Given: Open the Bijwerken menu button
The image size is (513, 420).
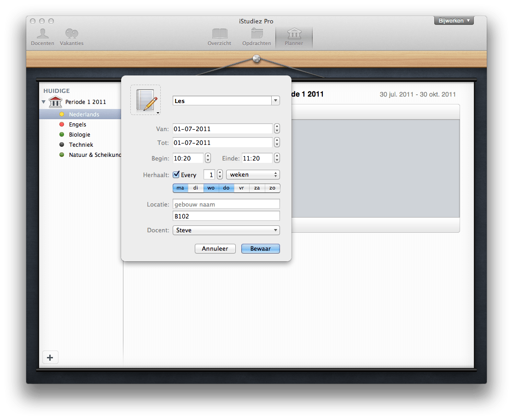Looking at the screenshot, I should [x=454, y=21].
